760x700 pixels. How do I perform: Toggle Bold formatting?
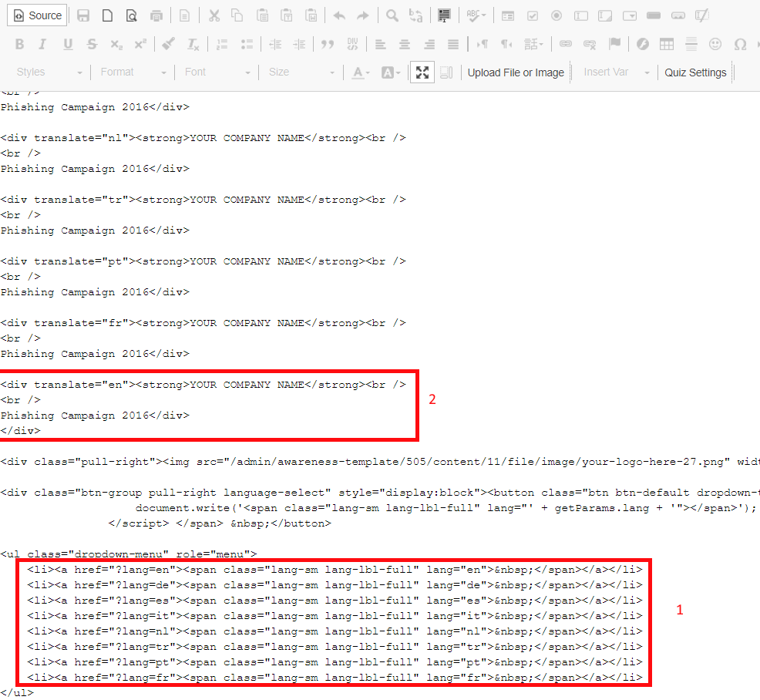(x=19, y=44)
